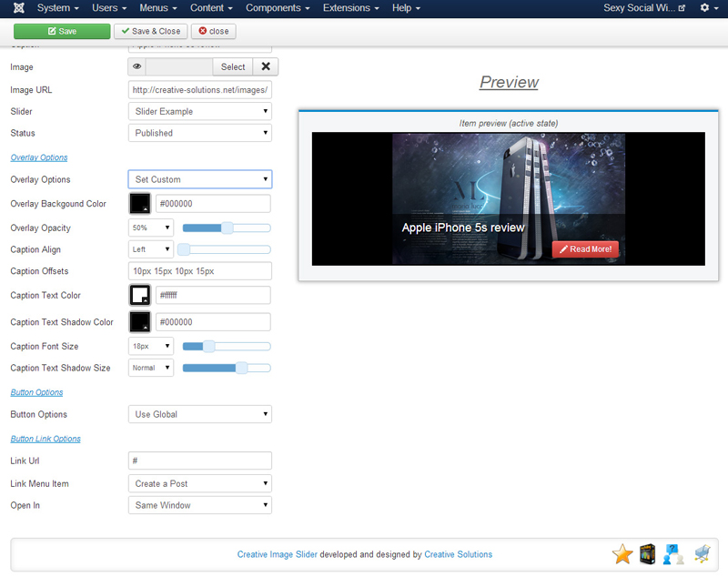Open the Overlay Opacity 50% dropdown

(151, 228)
